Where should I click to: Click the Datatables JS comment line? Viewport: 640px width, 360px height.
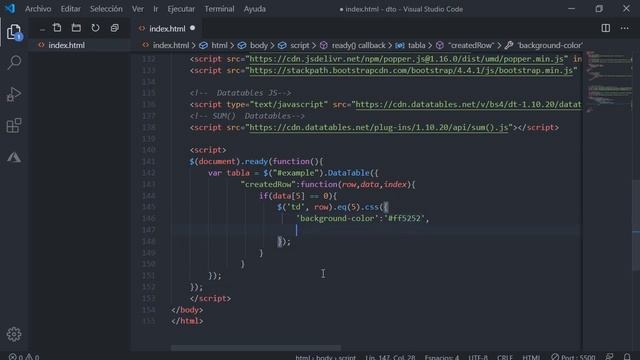pos(240,93)
